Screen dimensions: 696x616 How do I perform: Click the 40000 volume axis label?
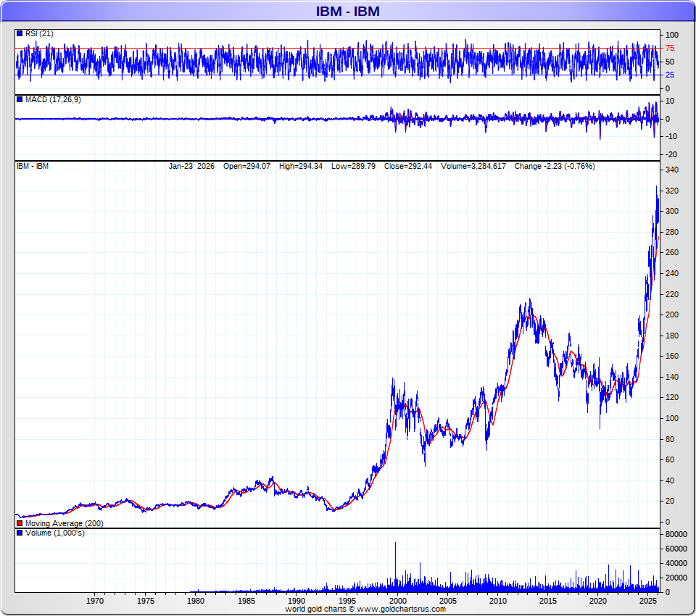676,563
